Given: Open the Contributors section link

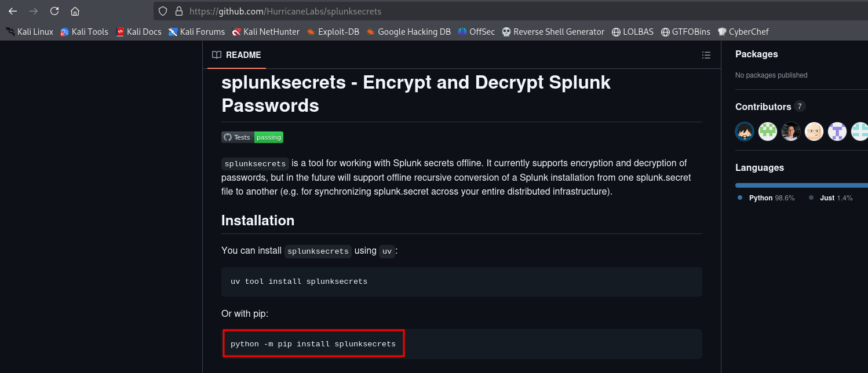Looking at the screenshot, I should 763,107.
